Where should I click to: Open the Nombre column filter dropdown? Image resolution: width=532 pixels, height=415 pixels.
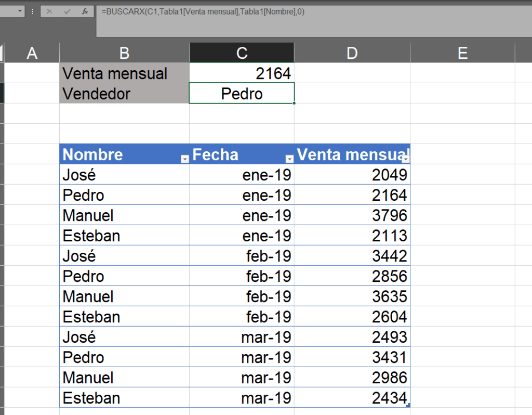(184, 159)
